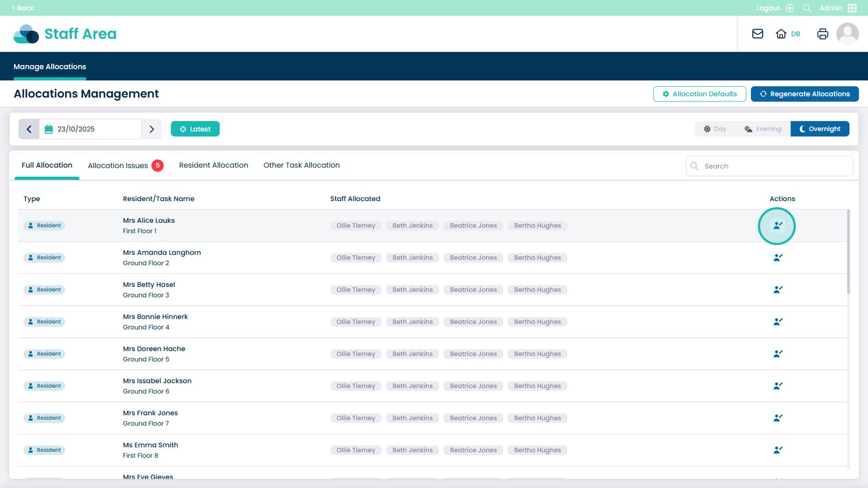Click the Regenerate Allocations button
The width and height of the screenshot is (868, 488).
tap(805, 94)
